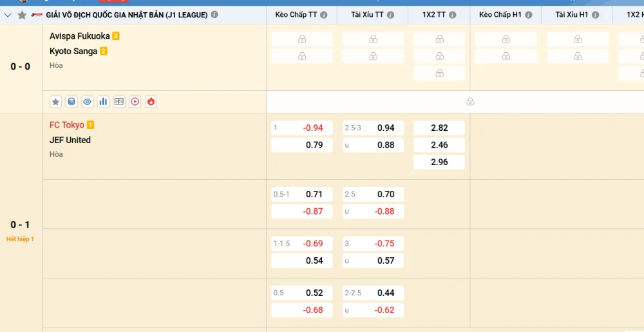Click the 0 - 1 score cell
Image resolution: width=644 pixels, height=332 pixels.
20,225
